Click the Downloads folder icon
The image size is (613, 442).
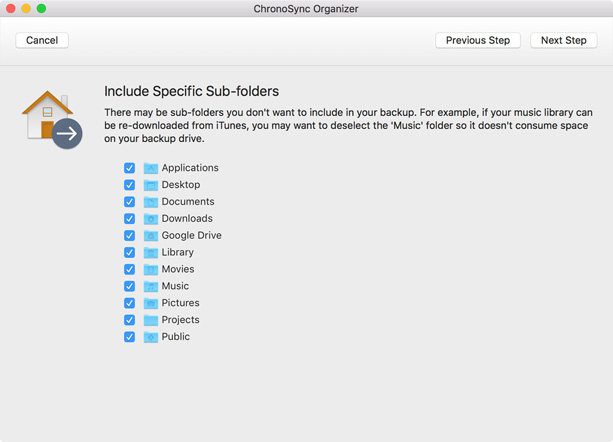coord(151,219)
